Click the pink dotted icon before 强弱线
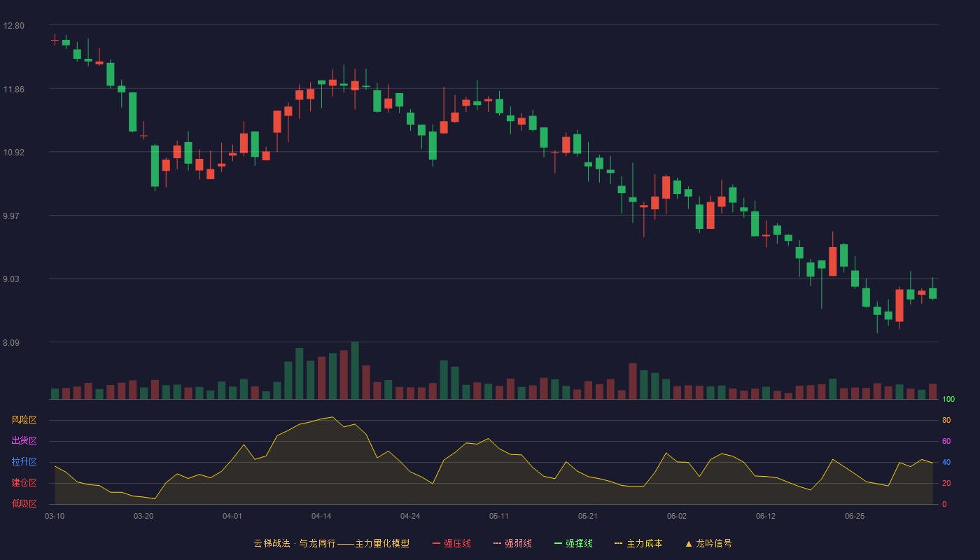 (x=497, y=543)
